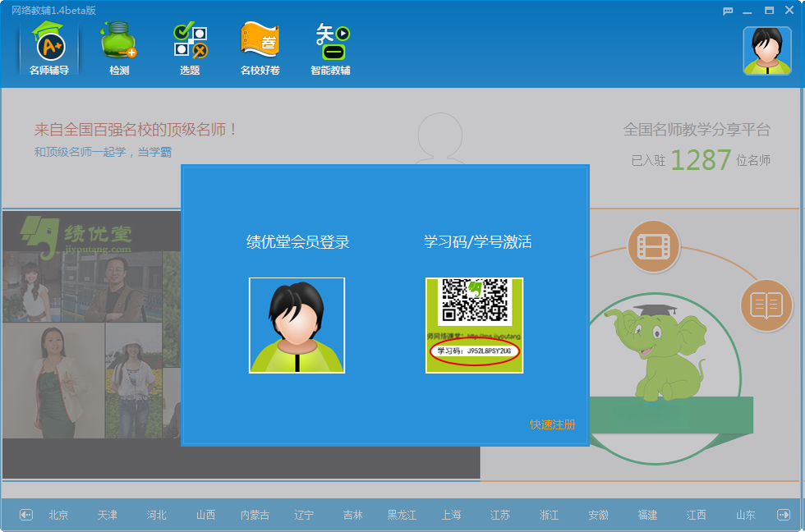Select the 山东 province tab
The image size is (805, 532).
point(746,515)
